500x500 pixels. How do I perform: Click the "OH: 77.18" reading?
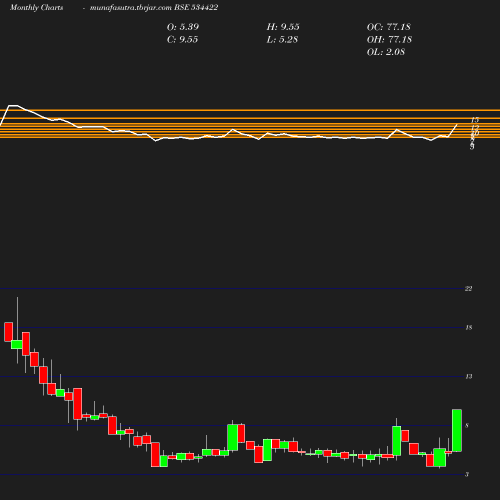click(x=389, y=39)
